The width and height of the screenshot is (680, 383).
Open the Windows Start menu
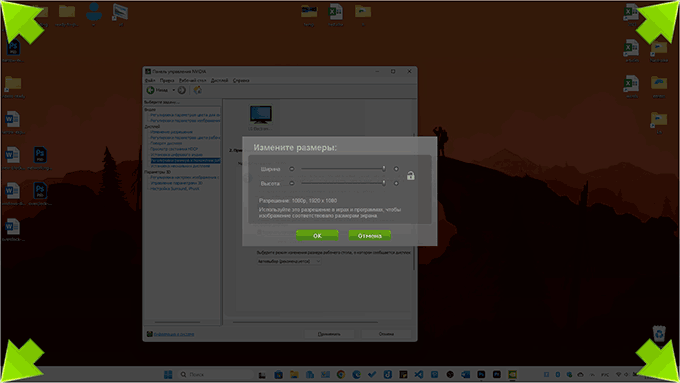pos(168,375)
